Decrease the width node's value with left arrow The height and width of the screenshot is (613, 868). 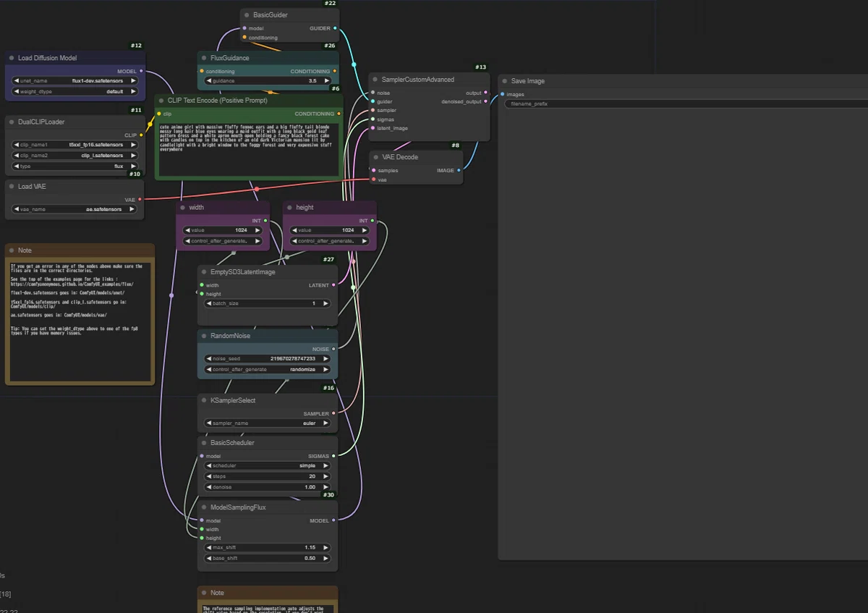click(188, 230)
